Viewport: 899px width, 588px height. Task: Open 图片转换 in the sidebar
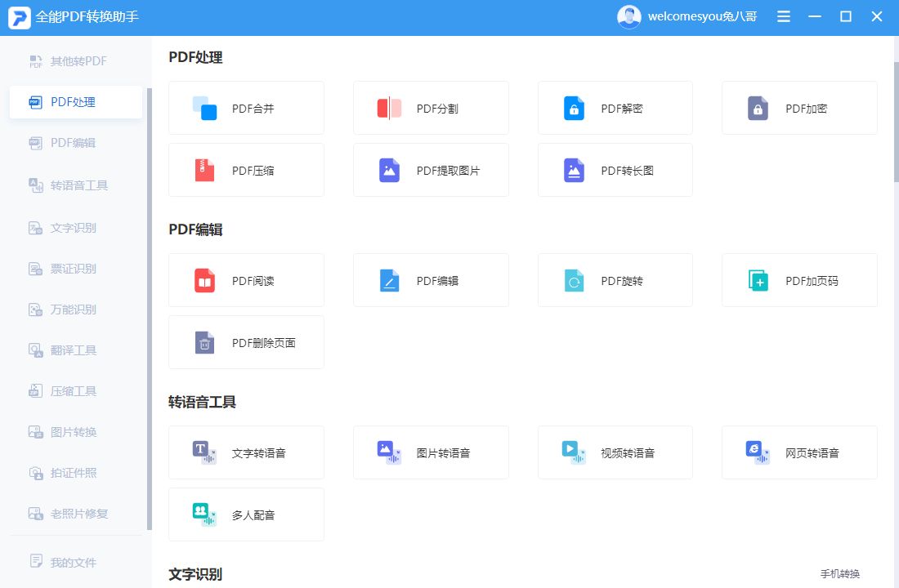[x=76, y=431]
